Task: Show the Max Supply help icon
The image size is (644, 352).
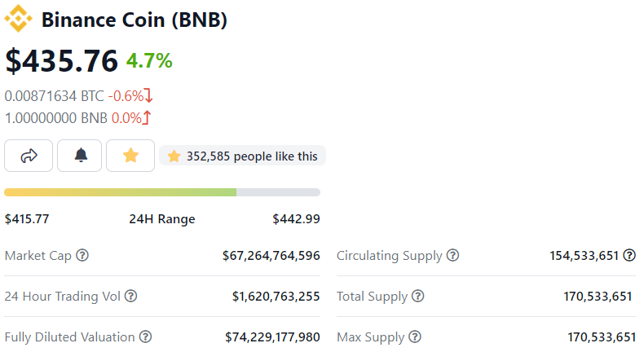Action: 414,337
